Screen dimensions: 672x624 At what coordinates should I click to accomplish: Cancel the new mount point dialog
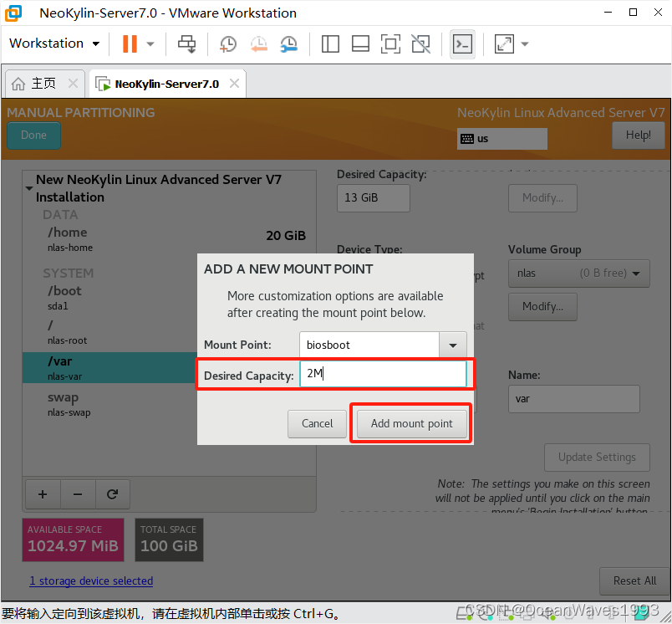317,424
